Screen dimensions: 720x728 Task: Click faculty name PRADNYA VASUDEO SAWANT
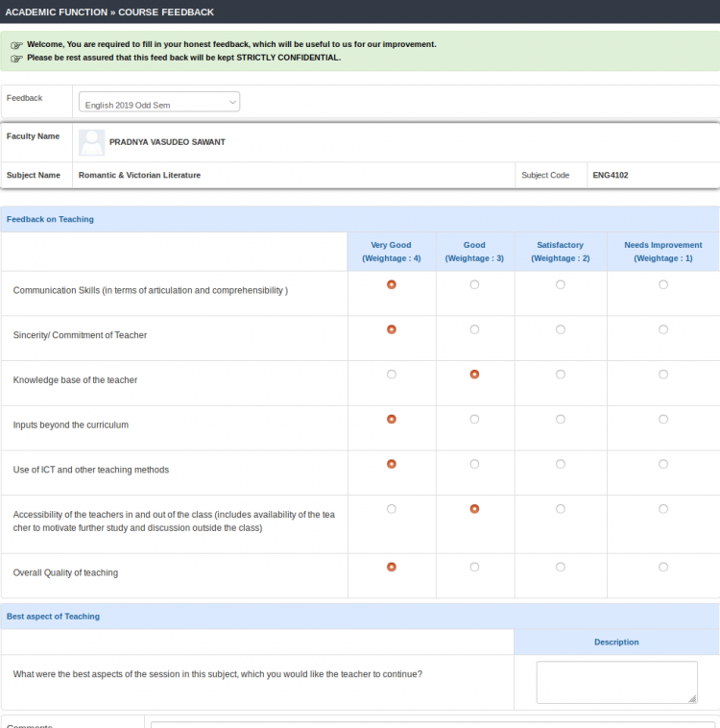pyautogui.click(x=167, y=142)
